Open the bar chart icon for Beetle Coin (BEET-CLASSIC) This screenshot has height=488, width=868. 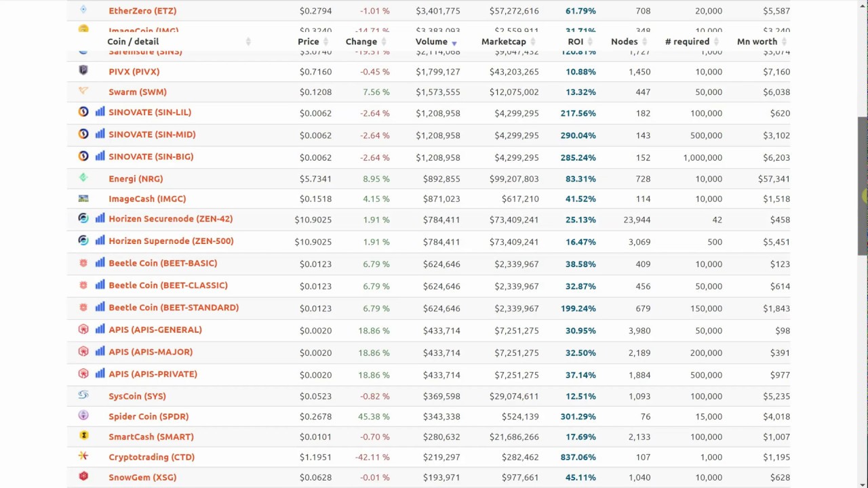tap(100, 285)
